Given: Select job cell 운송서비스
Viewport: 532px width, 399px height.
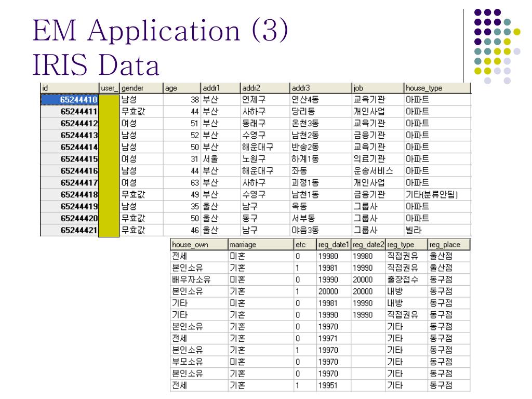Looking at the screenshot, I should (378, 171).
